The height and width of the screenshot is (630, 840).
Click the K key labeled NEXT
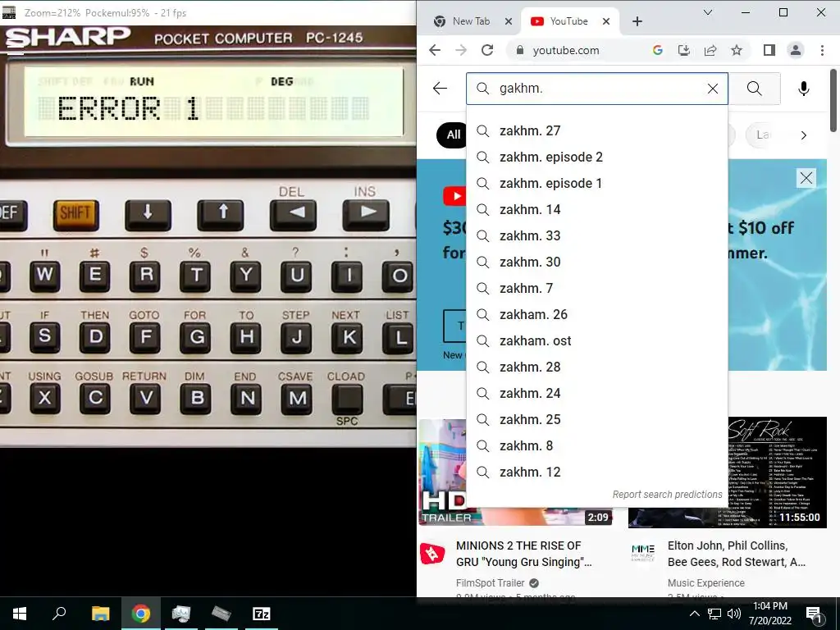pos(347,337)
